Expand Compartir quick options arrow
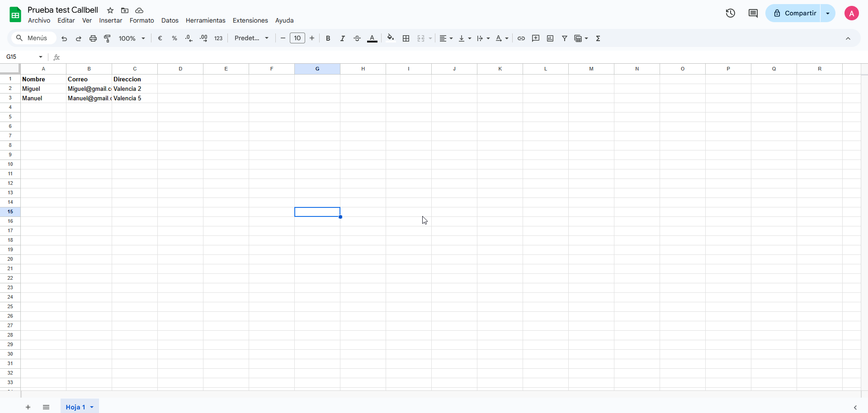The width and height of the screenshot is (868, 413). [828, 13]
